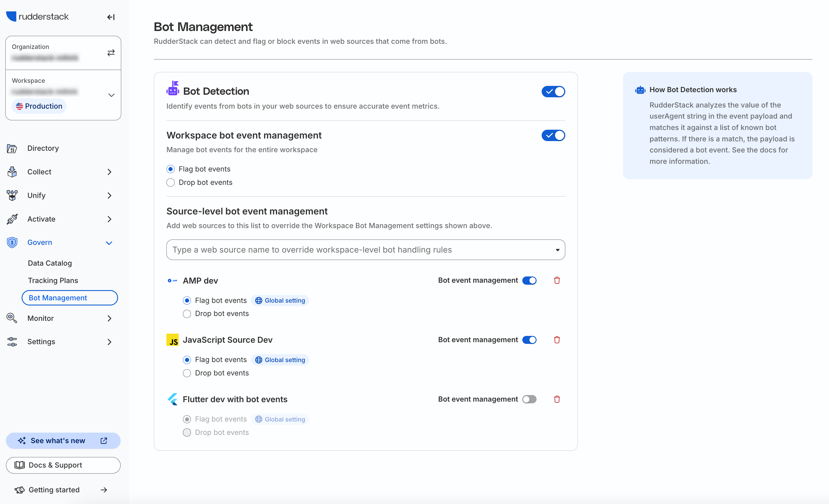
Task: Click the RudderStack logo
Action: point(37,16)
